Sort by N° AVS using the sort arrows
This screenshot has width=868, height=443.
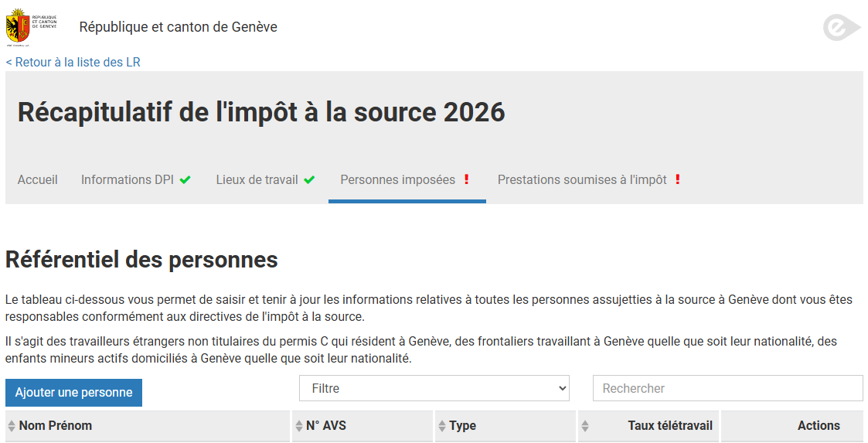click(x=299, y=426)
